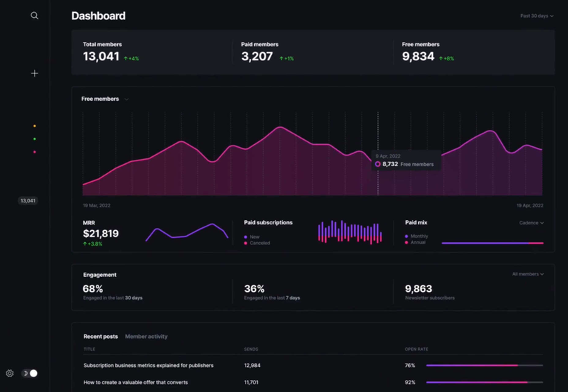Open search with the magnifier icon
Screen dimensions: 568x392
point(34,16)
